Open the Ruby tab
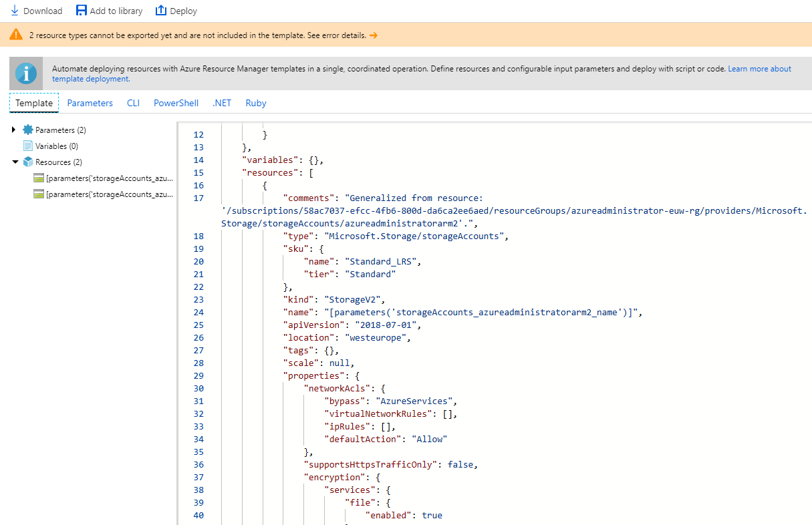The height and width of the screenshot is (525, 812). (256, 103)
